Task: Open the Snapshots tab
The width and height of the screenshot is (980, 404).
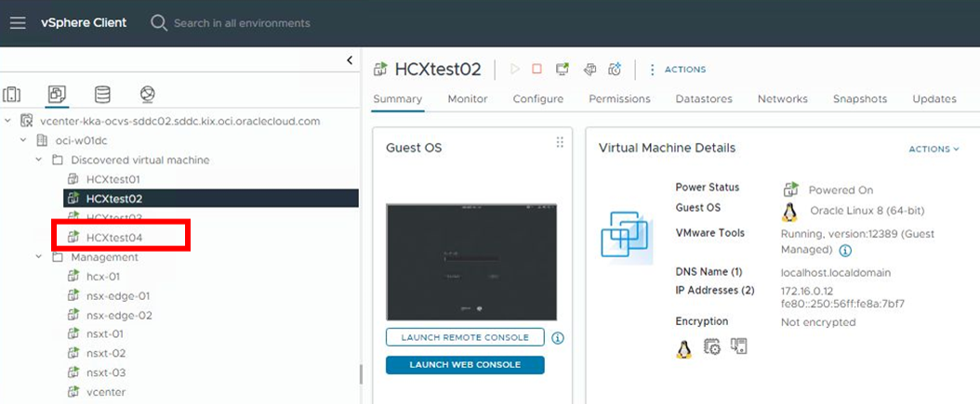Action: click(x=859, y=98)
